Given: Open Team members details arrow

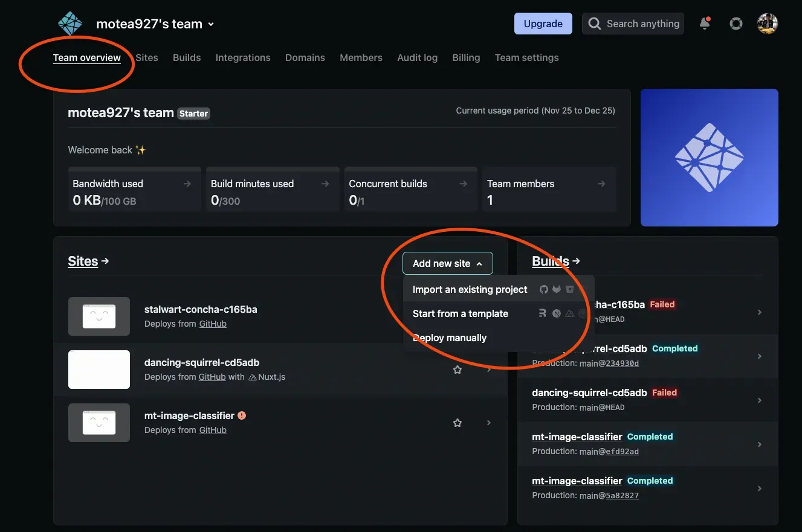Looking at the screenshot, I should pyautogui.click(x=601, y=184).
